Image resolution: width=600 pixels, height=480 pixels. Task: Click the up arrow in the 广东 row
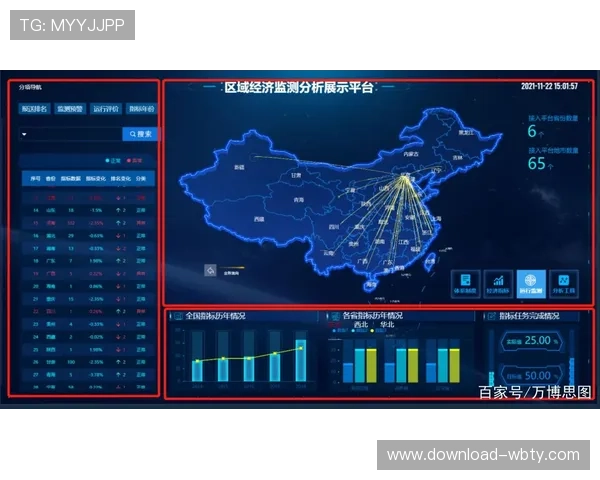click(118, 261)
